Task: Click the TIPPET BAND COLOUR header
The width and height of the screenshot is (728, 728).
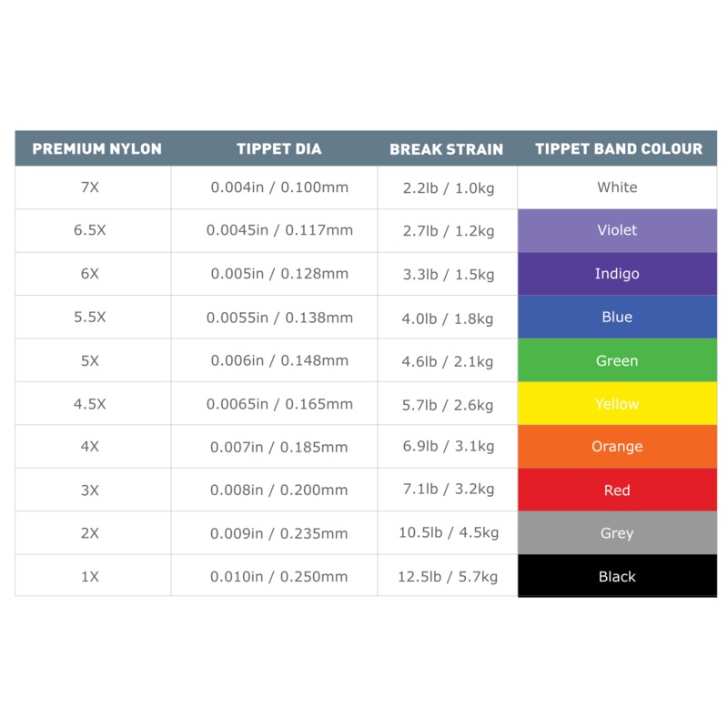Action: point(619,148)
